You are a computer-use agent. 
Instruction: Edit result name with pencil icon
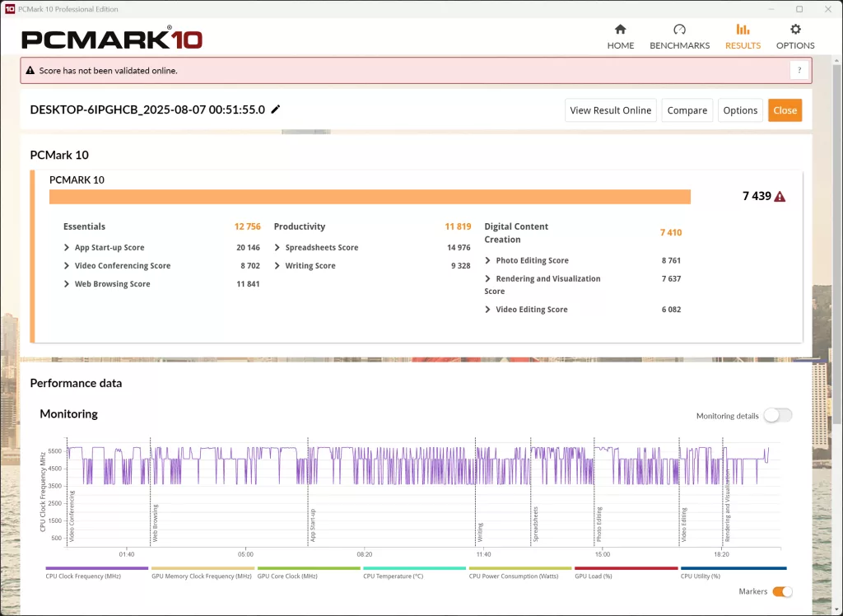coord(275,110)
